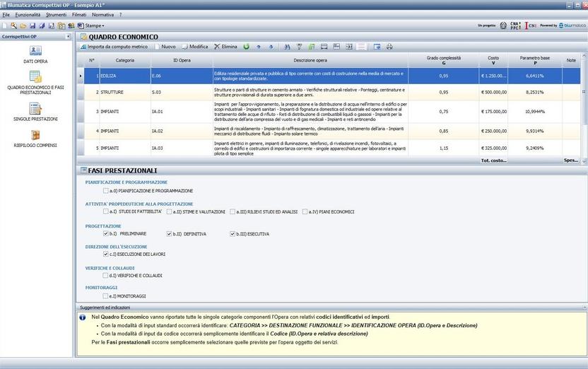This screenshot has width=588, height=369.
Task: Click the green refresh icon in grid toolbar
Action: coord(246,47)
